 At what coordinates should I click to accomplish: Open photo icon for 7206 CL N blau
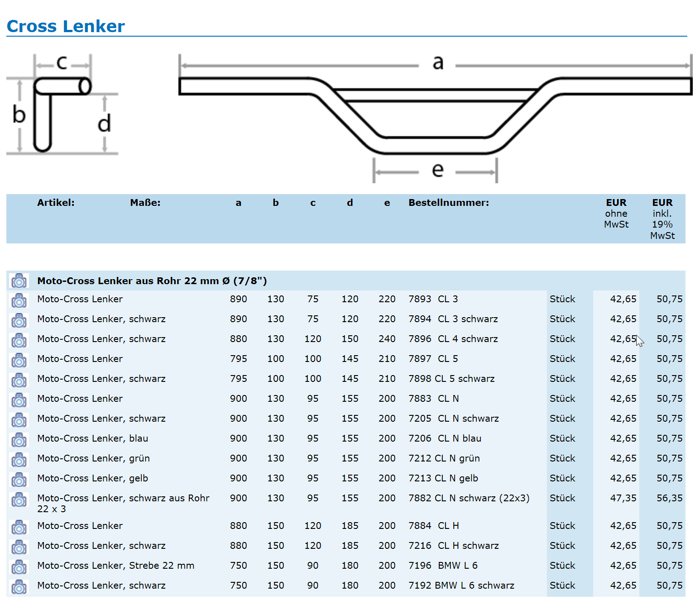pyautogui.click(x=19, y=440)
